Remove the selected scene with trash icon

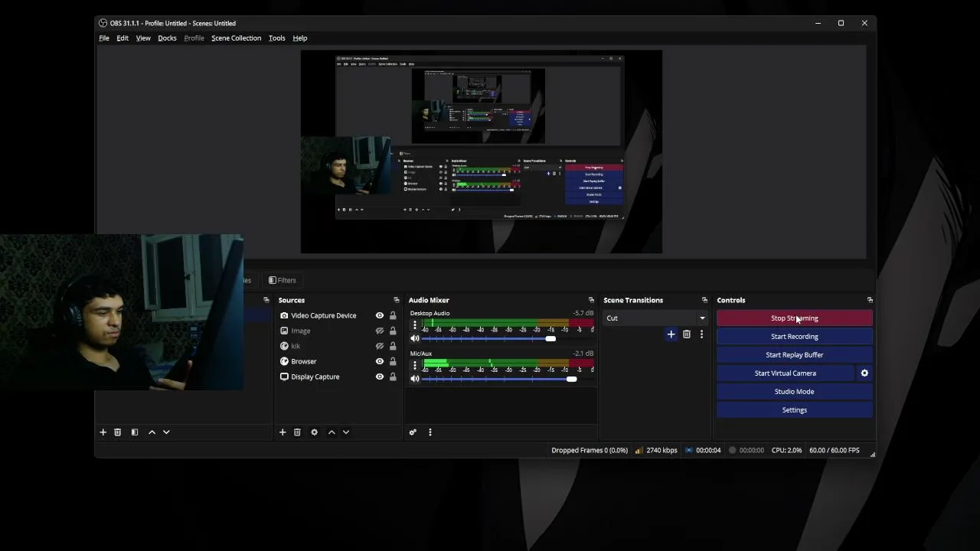pos(117,432)
